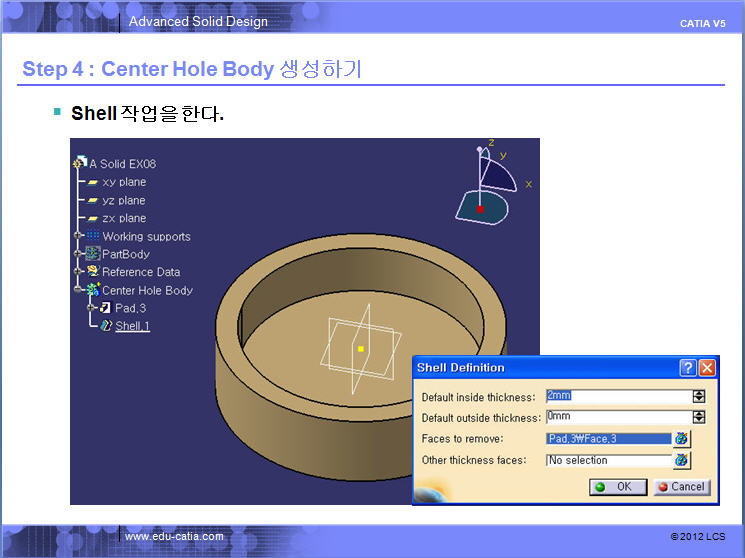Open the Faces to remove selection list icon
This screenshot has height=558, width=745.
pyautogui.click(x=682, y=439)
